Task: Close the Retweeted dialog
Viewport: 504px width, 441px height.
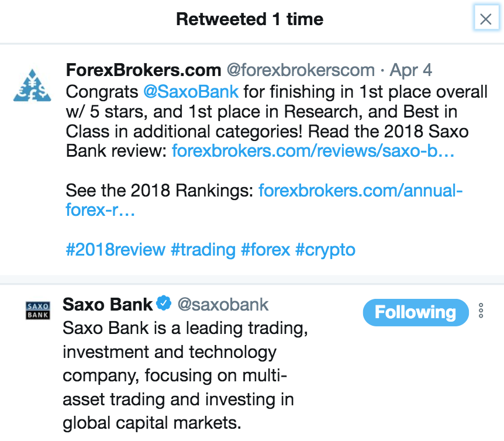Action: (x=485, y=19)
